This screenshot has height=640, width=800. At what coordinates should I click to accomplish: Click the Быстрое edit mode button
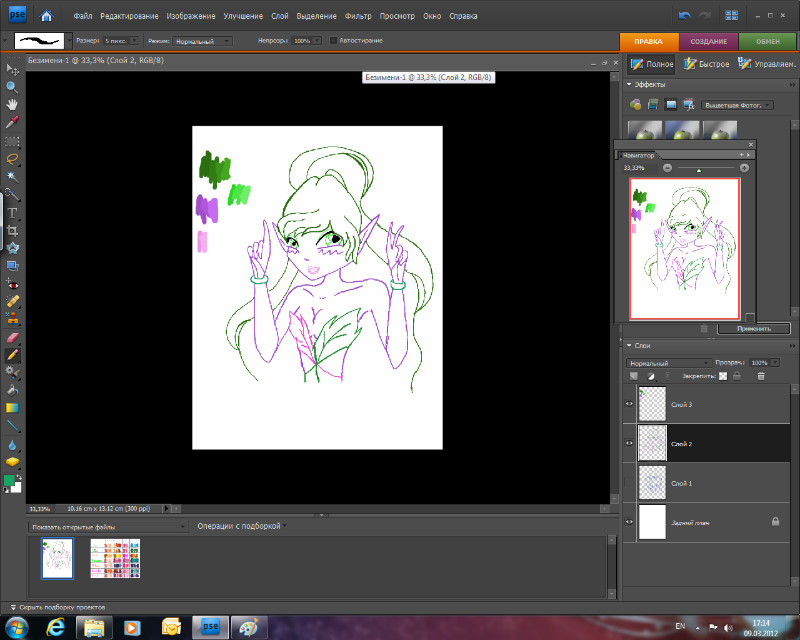pyautogui.click(x=707, y=64)
